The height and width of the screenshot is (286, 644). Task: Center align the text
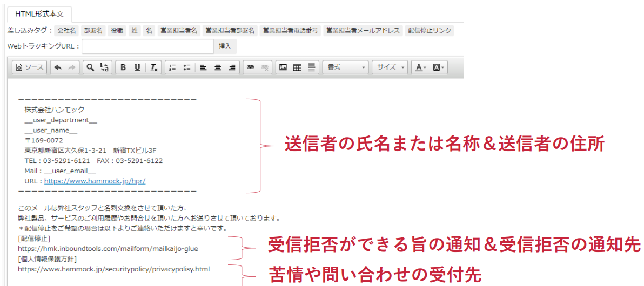218,67
